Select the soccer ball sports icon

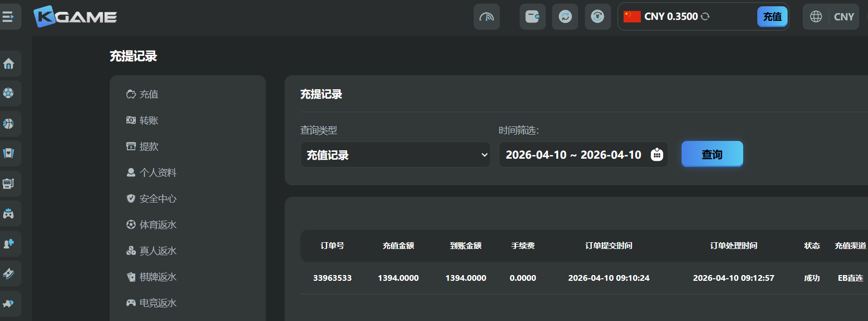[x=9, y=93]
